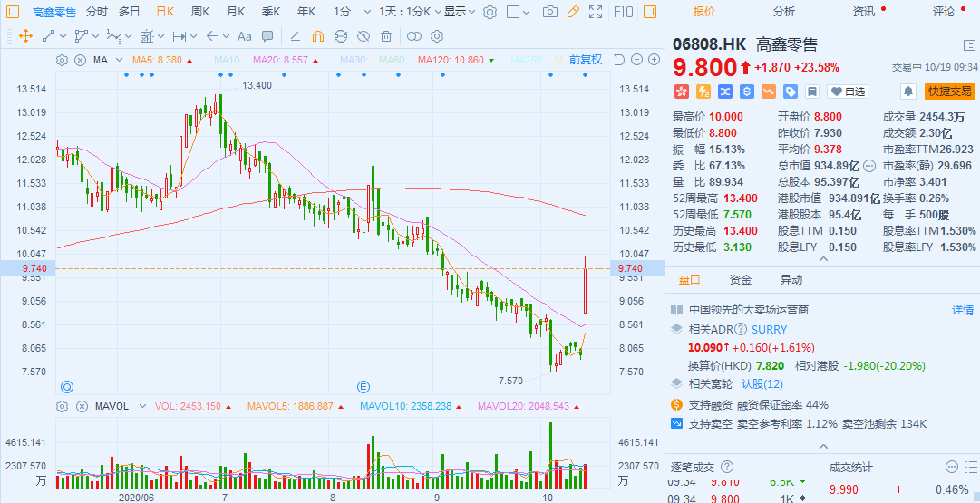Viewport: 980px width, 503px height.
Task: Expand trend line tool options arrow
Action: tap(63, 37)
